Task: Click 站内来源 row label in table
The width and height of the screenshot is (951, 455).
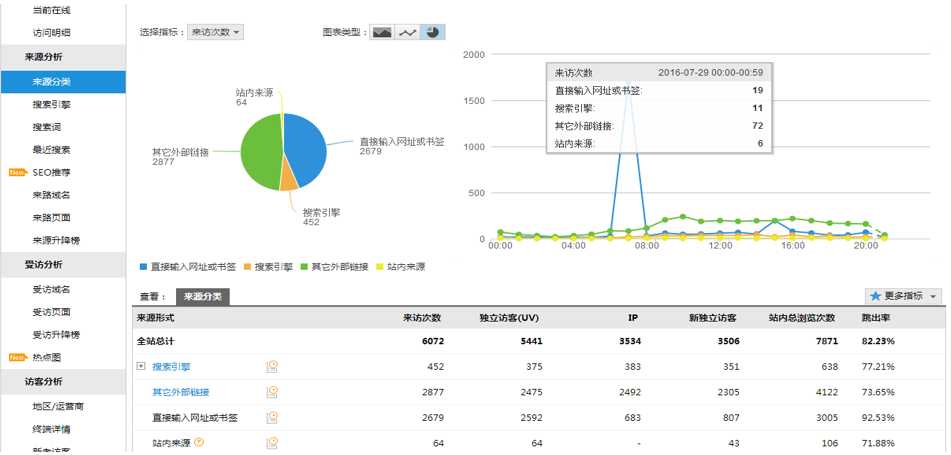Action: click(x=171, y=443)
